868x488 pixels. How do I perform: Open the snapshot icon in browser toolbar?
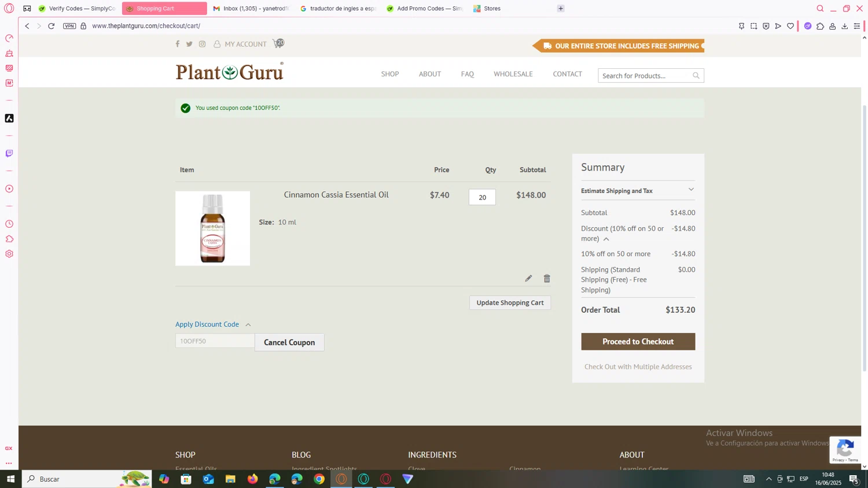click(x=753, y=26)
